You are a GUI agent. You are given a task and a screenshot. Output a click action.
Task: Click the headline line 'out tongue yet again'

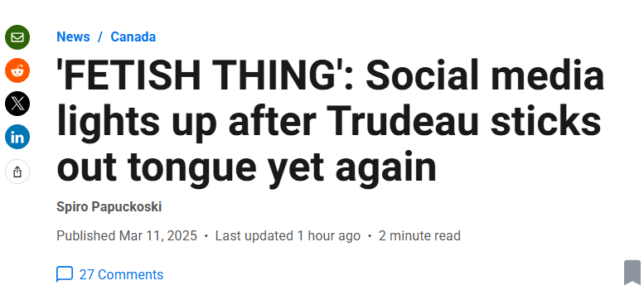tap(246, 168)
